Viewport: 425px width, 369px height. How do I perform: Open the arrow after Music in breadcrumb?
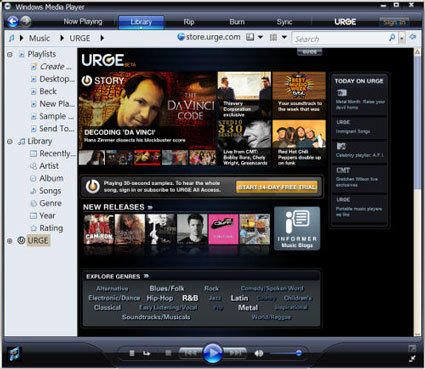[x=62, y=38]
